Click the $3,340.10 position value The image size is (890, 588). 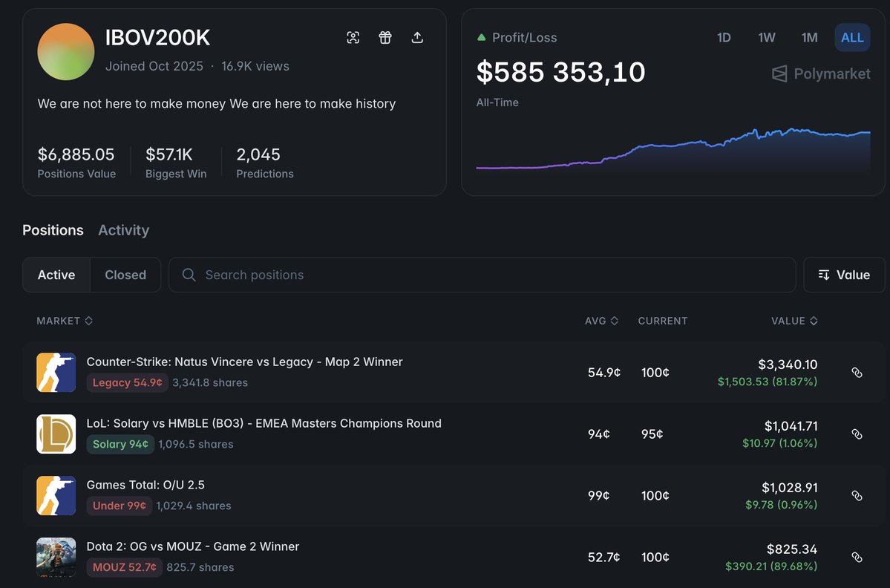[x=788, y=365]
